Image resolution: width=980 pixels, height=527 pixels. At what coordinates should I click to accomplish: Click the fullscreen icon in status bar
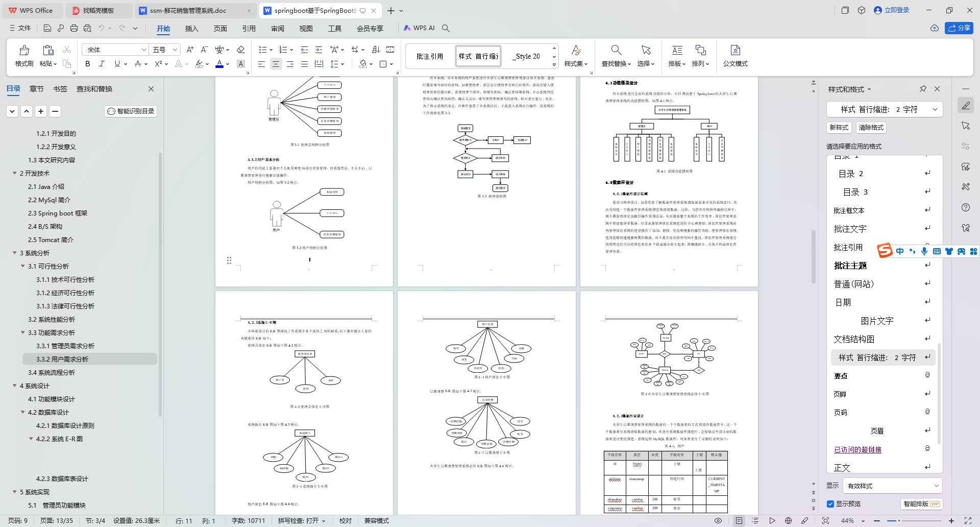[968, 521]
